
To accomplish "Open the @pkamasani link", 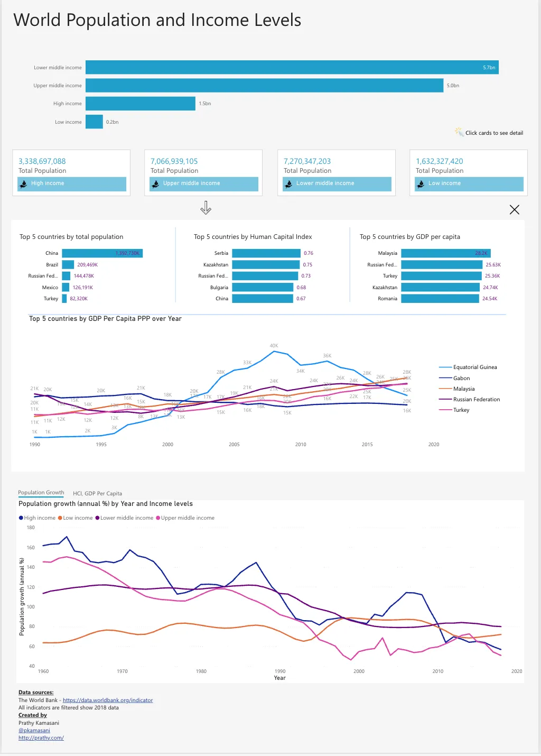I will 34,731.
